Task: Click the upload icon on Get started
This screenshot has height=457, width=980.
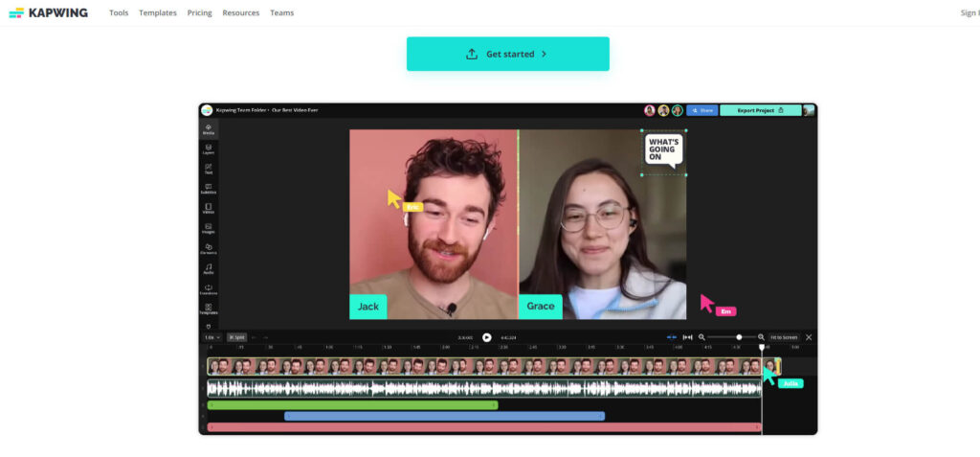Action: [472, 54]
